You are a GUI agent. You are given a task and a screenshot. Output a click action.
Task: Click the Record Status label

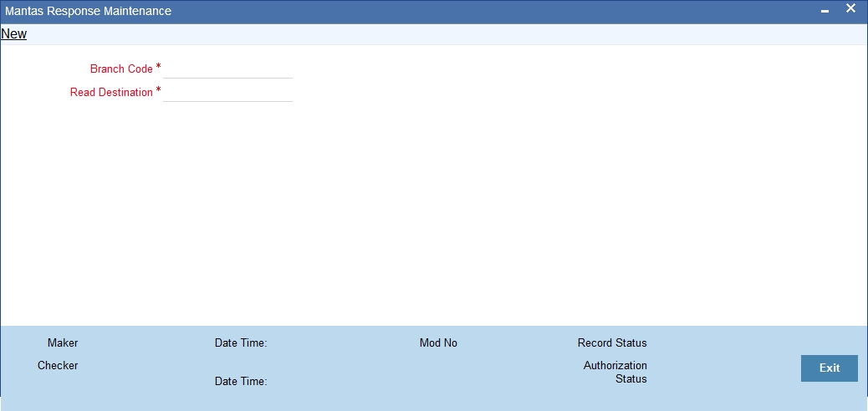pos(612,343)
